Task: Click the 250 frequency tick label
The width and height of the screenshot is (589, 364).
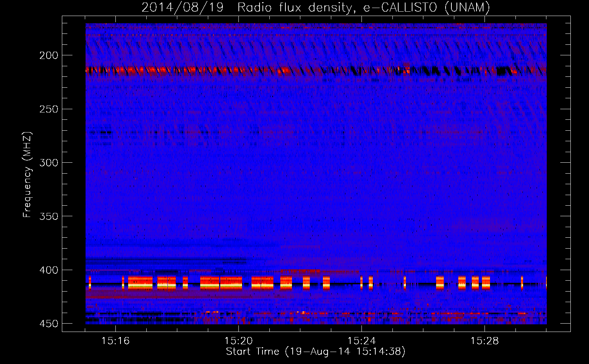Action: click(x=49, y=109)
